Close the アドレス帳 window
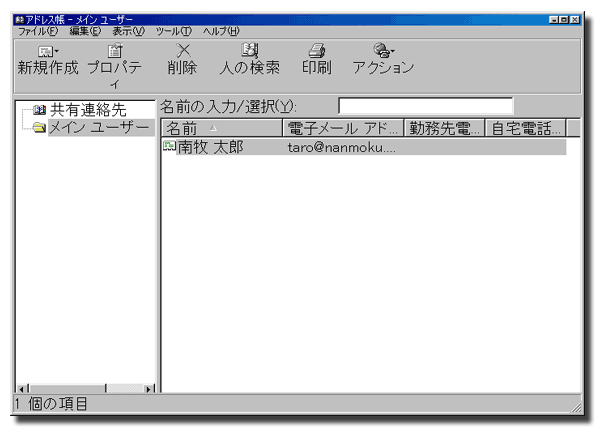 pos(575,20)
